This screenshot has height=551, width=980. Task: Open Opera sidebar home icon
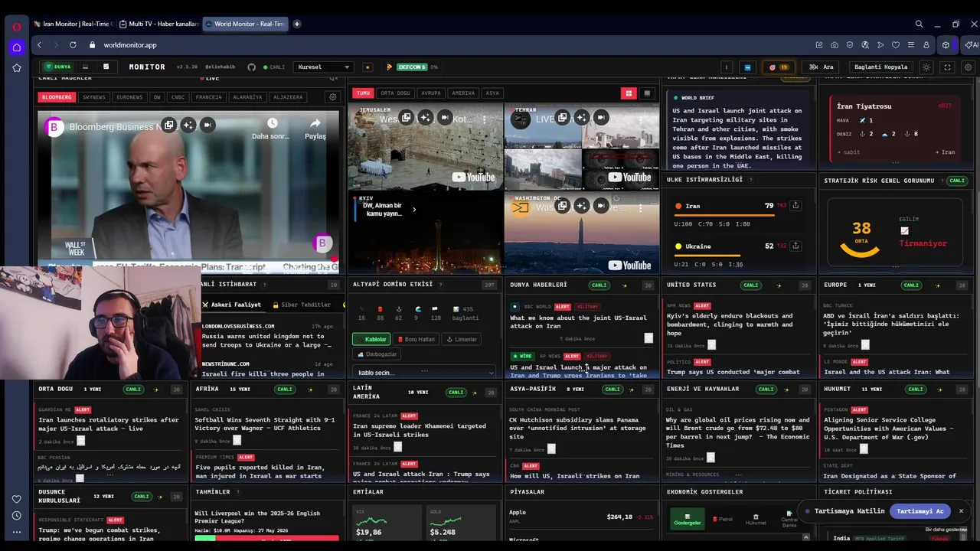click(x=16, y=47)
